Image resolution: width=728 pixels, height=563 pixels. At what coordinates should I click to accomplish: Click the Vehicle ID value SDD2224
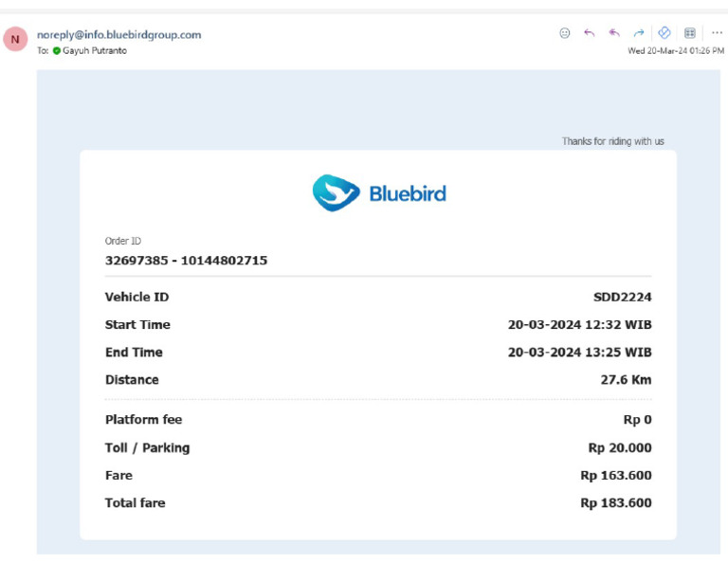tap(623, 297)
